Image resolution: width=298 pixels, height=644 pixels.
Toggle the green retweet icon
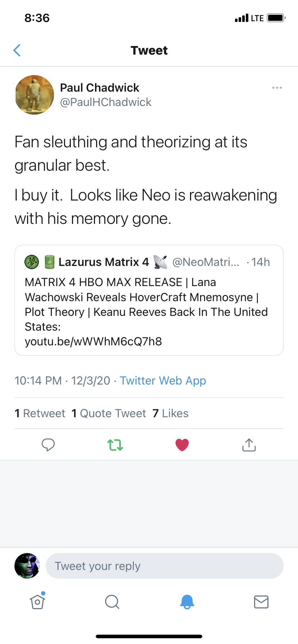115,445
